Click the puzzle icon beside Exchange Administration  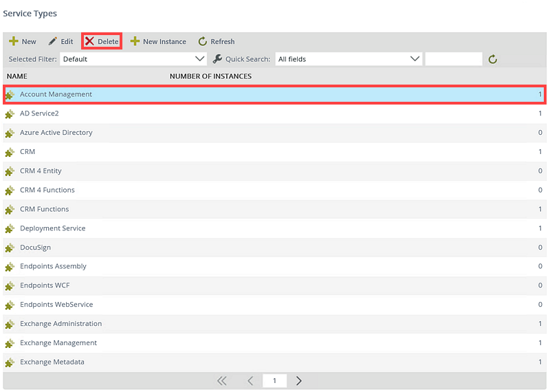pyautogui.click(x=10, y=324)
